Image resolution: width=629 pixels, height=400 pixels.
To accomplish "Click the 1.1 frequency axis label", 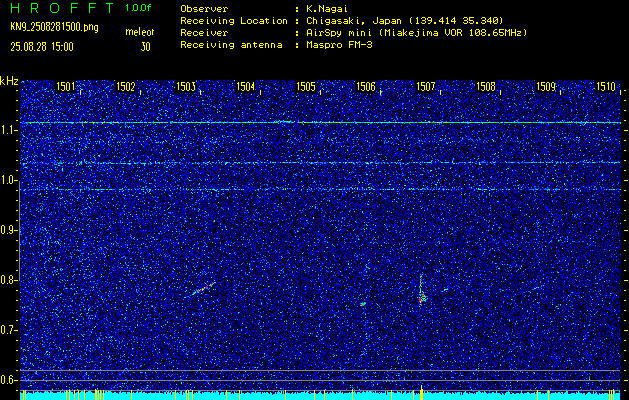I will (x=8, y=130).
